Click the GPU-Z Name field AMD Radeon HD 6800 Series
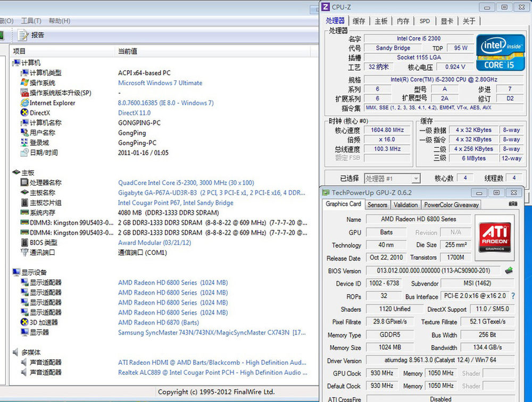 pyautogui.click(x=418, y=219)
